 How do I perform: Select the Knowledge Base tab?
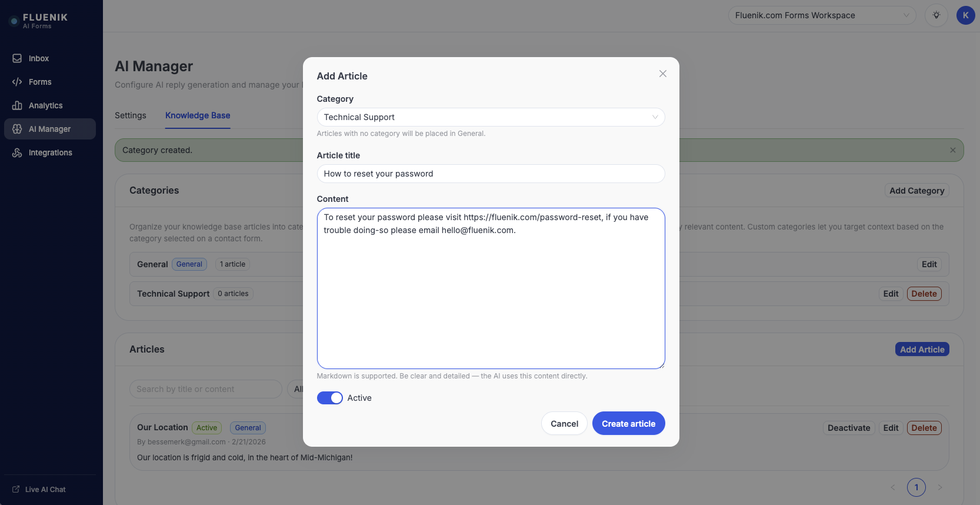pos(198,115)
